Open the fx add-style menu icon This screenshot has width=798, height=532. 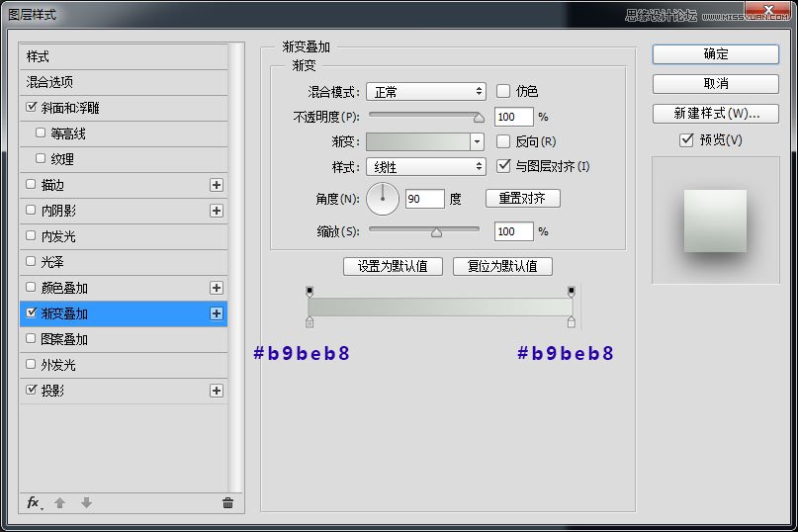[35, 503]
